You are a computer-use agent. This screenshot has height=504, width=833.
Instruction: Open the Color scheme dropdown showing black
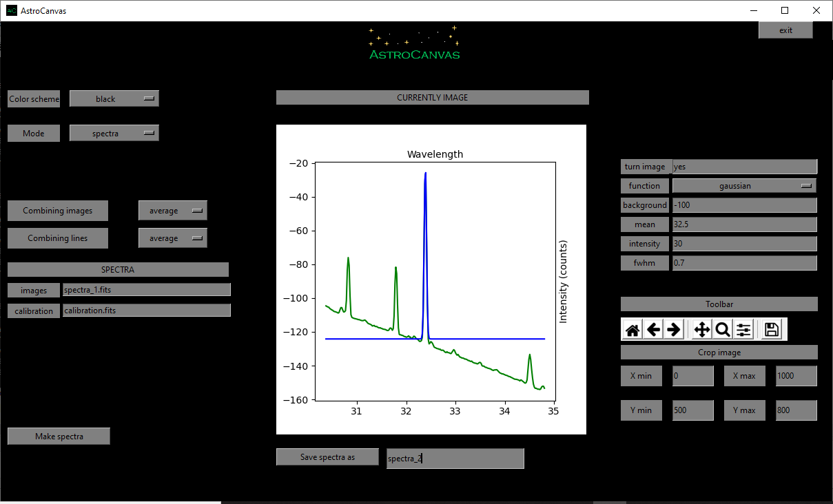click(x=114, y=98)
